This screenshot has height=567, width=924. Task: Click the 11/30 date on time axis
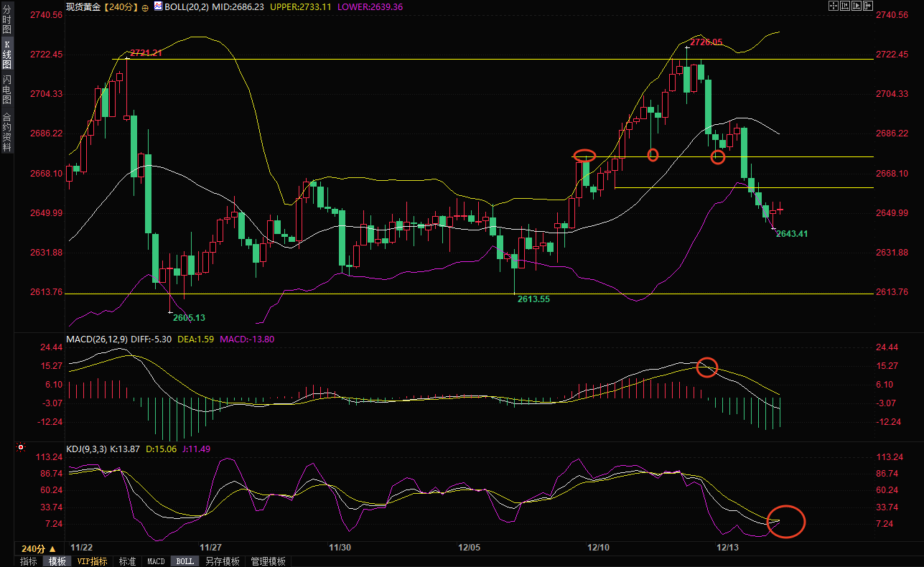click(340, 547)
